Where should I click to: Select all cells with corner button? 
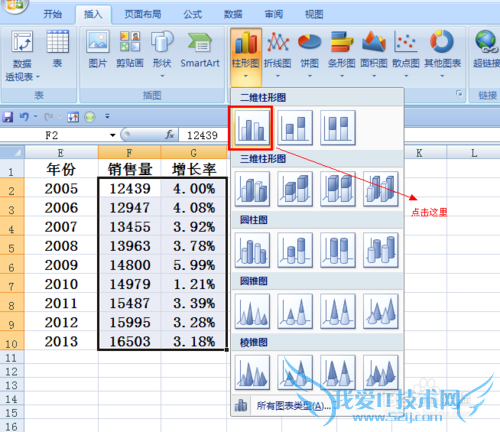click(x=12, y=153)
